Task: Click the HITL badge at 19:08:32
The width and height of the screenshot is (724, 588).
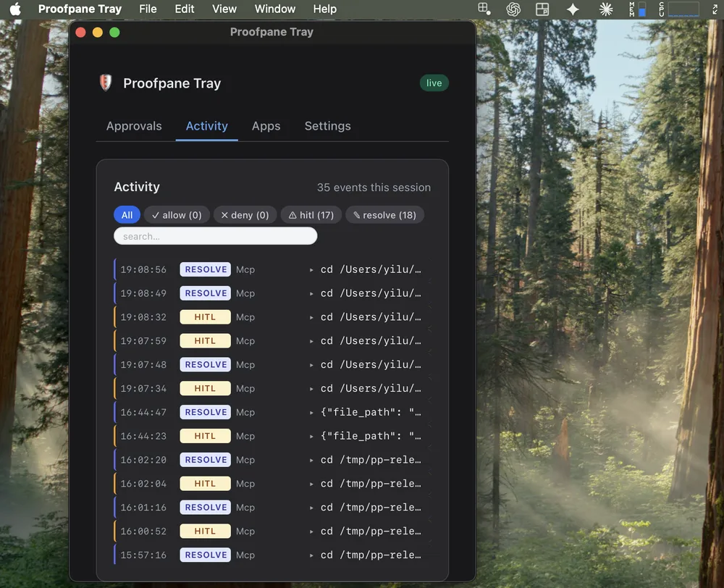Action: pyautogui.click(x=206, y=317)
